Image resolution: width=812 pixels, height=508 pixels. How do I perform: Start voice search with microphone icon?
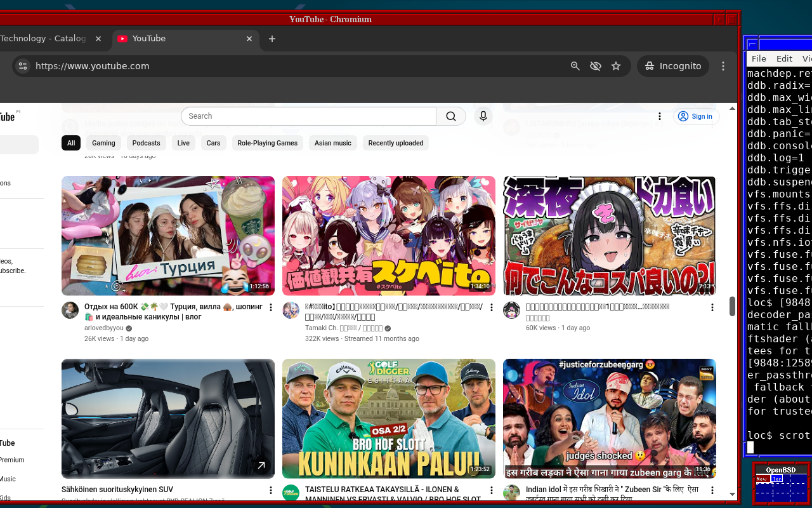coord(483,116)
